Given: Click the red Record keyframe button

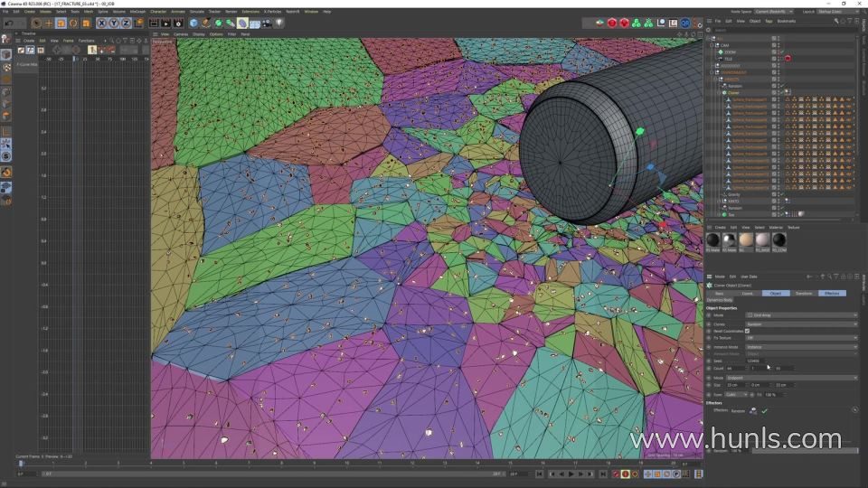Looking at the screenshot, I should [x=616, y=474].
